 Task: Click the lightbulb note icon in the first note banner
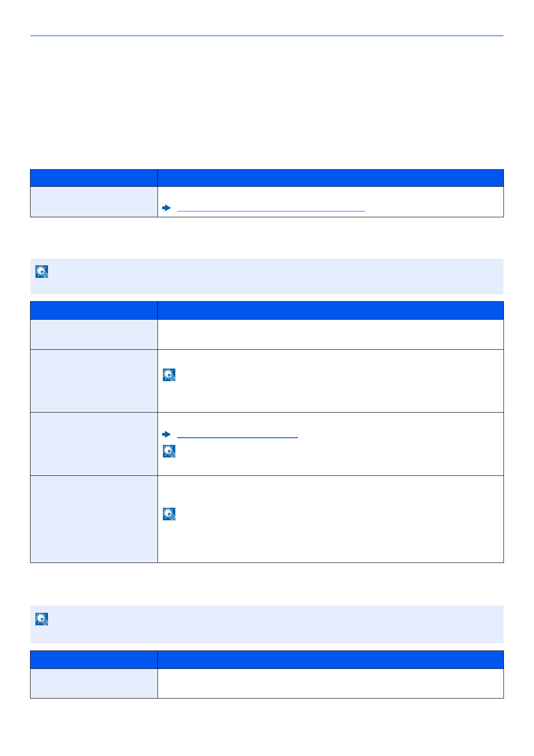(x=42, y=272)
